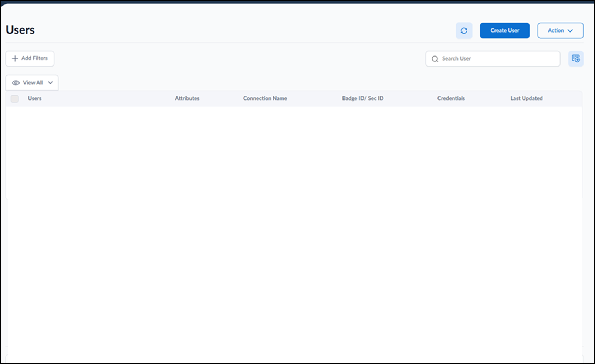Focus the Search User input field

[x=493, y=59]
